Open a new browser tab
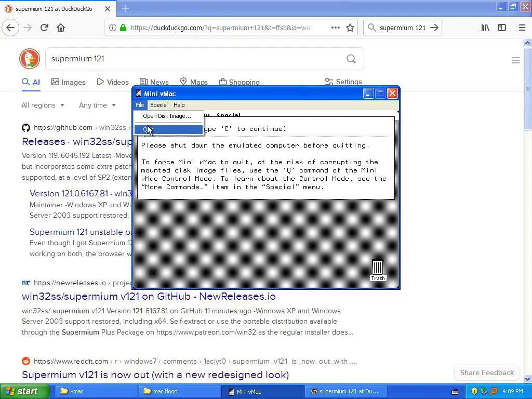Screen dimensions: 532x399 tap(125, 8)
